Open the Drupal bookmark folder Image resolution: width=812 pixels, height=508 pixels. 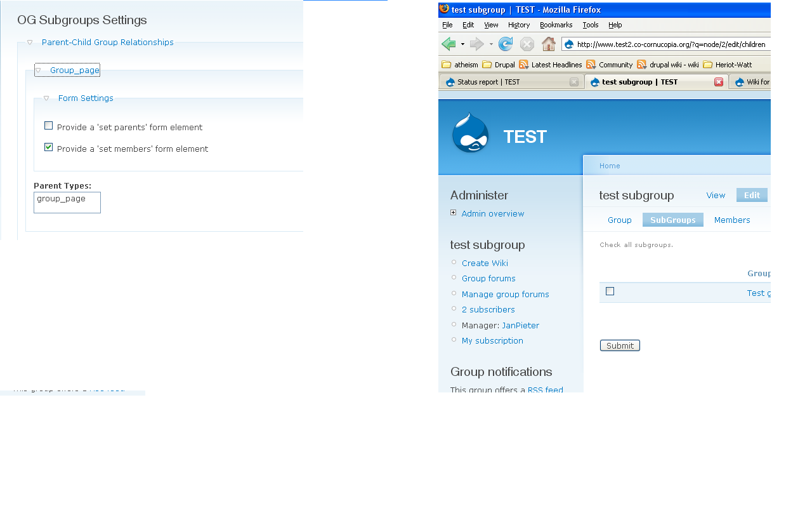(x=499, y=65)
